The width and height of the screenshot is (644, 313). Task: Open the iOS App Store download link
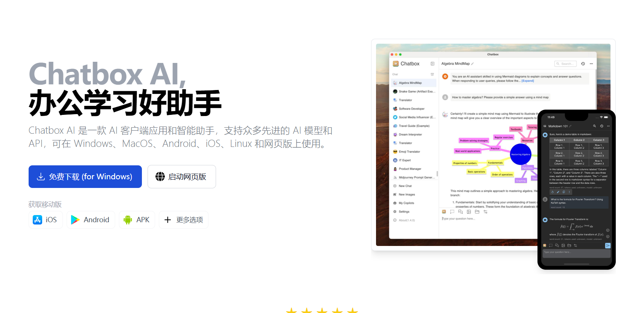coord(45,220)
